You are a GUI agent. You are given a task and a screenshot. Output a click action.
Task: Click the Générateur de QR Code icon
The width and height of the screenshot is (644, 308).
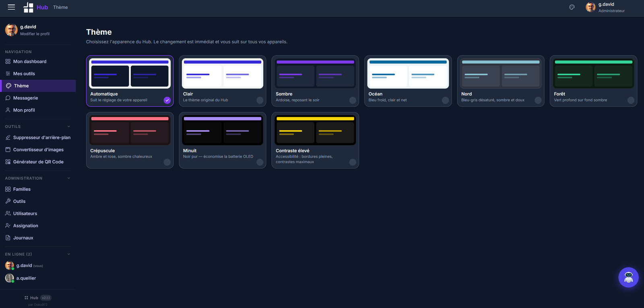(x=8, y=162)
